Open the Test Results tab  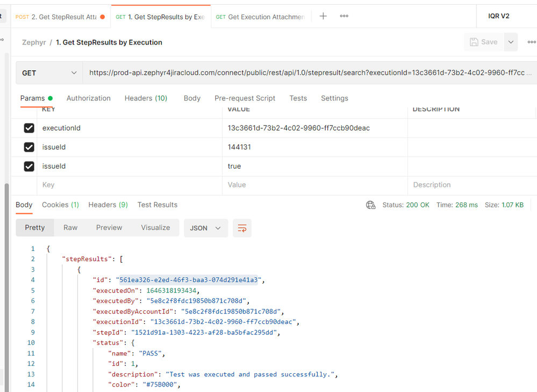[157, 205]
